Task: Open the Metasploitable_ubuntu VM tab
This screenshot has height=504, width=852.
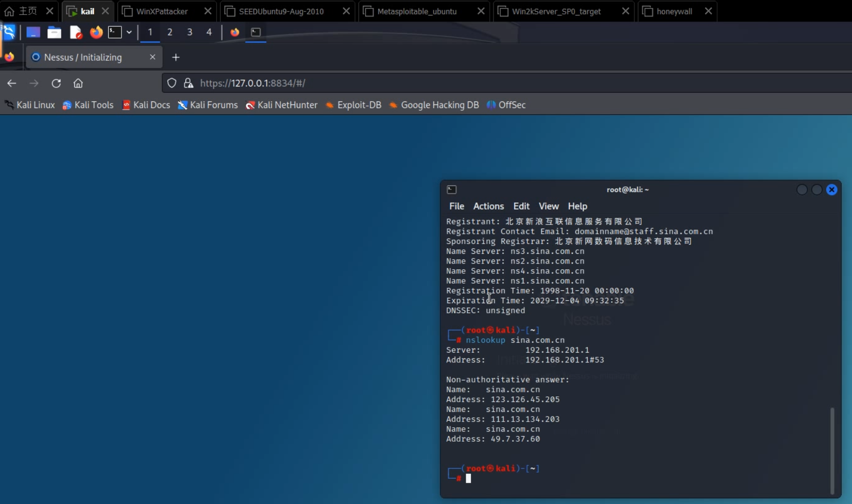Action: (x=417, y=11)
